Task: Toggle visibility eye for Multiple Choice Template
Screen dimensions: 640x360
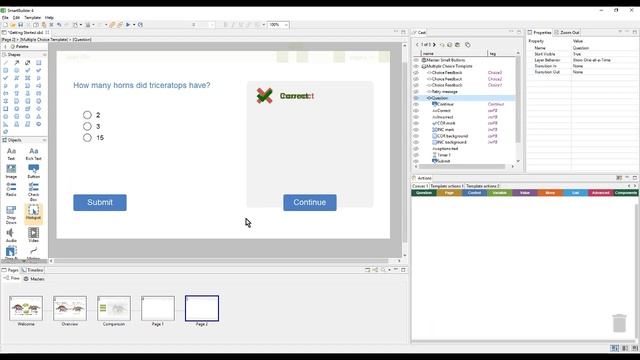Action: 416,66
